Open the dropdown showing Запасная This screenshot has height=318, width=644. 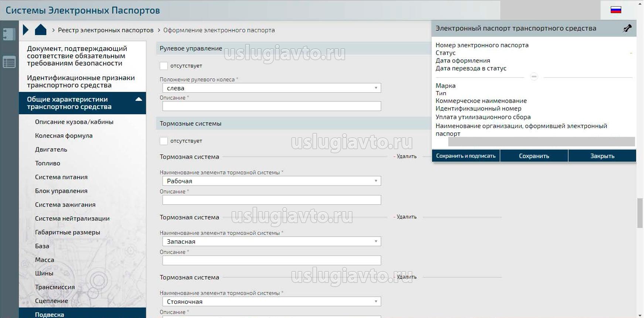coord(272,242)
